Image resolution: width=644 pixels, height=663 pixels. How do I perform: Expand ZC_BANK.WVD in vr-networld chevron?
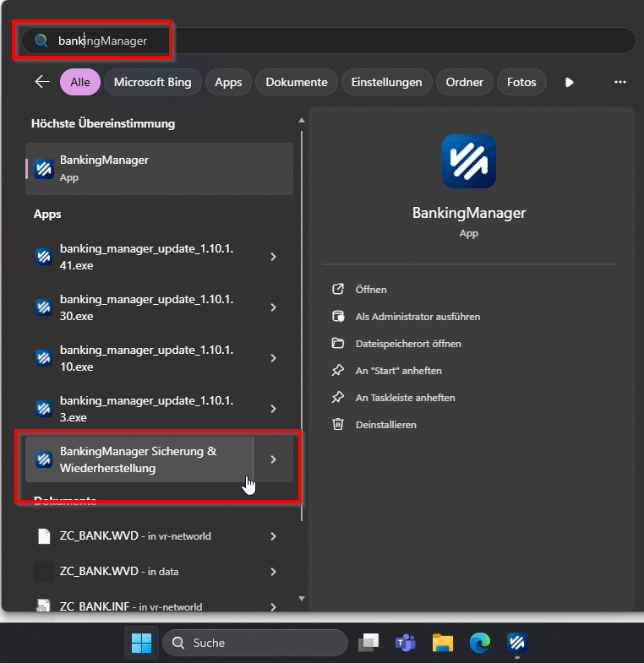(273, 536)
